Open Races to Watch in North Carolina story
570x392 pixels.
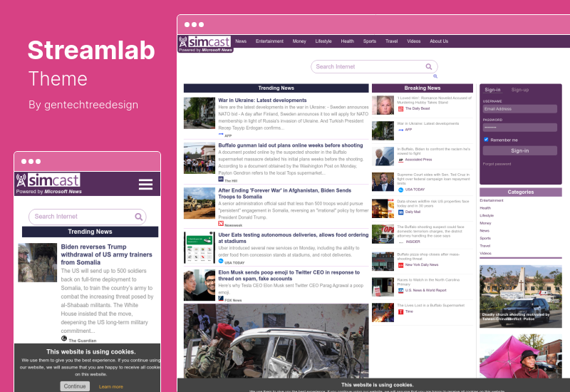tap(428, 282)
